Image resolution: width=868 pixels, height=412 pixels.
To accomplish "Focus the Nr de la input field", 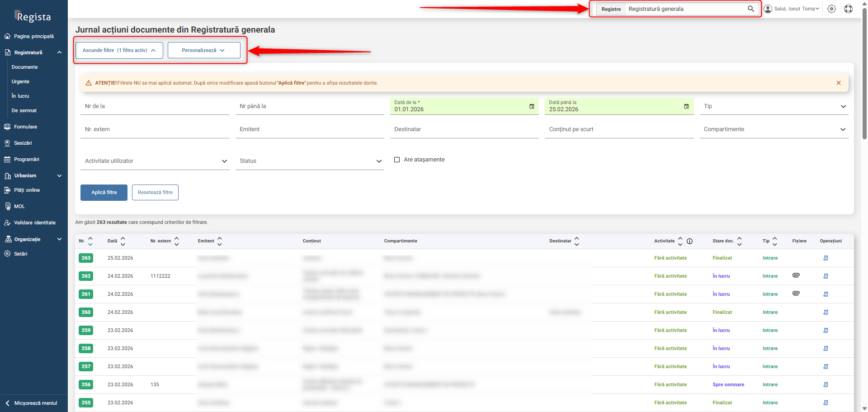I will [155, 106].
